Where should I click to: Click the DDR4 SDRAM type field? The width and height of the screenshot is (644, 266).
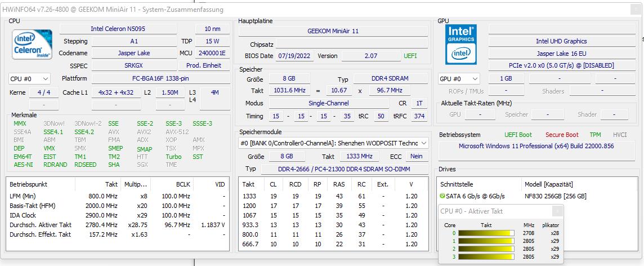click(x=391, y=79)
